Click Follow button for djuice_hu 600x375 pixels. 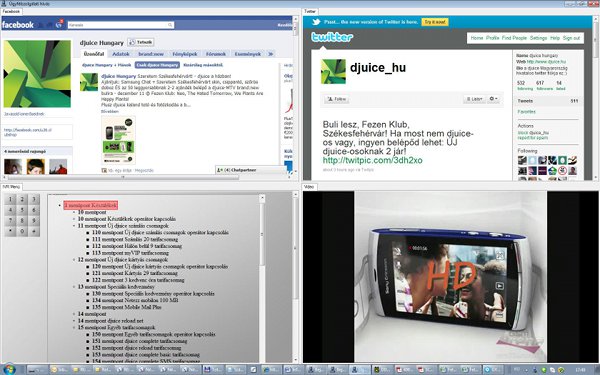click(x=337, y=99)
